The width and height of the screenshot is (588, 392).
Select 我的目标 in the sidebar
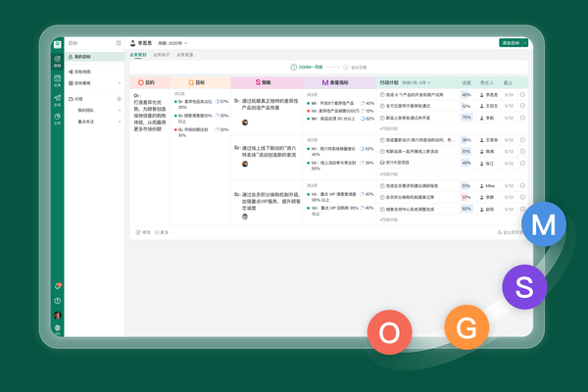coord(94,57)
